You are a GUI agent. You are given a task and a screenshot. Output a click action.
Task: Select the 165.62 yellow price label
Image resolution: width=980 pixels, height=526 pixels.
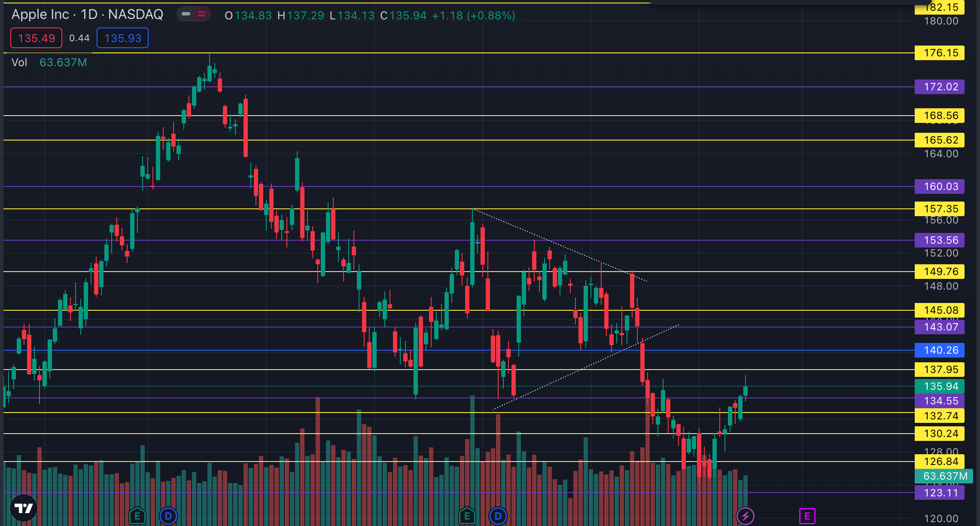(940, 140)
